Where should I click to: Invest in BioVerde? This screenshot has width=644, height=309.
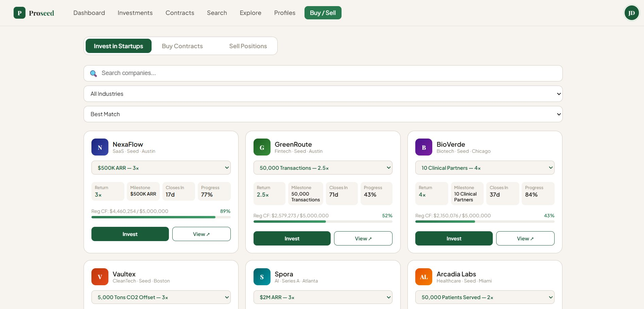[x=454, y=238]
